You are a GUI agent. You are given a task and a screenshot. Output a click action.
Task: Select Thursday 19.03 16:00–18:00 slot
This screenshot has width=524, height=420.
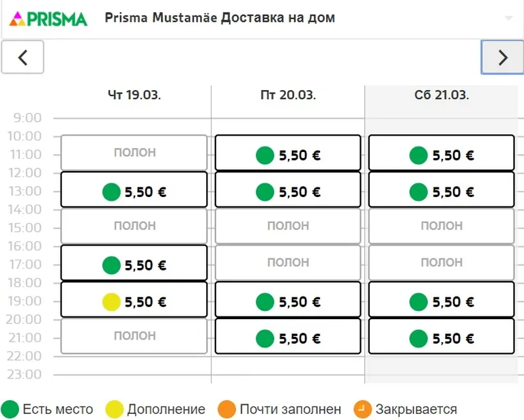click(x=134, y=263)
